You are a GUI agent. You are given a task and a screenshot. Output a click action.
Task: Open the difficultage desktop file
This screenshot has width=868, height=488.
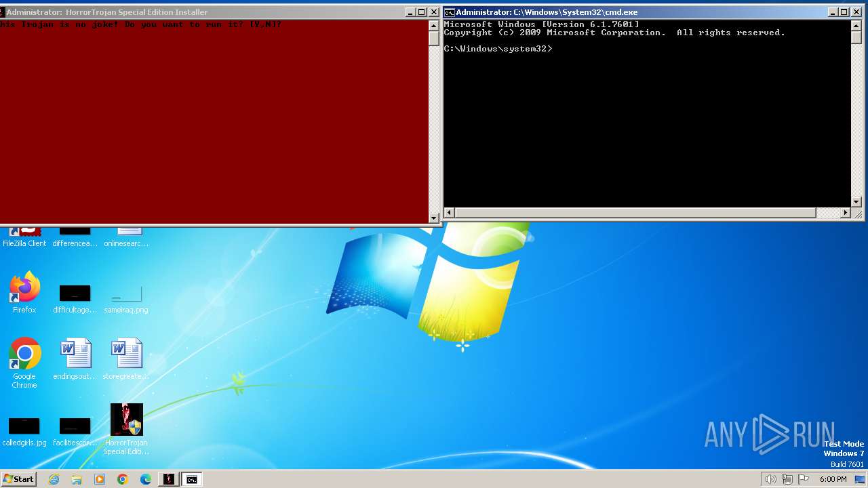75,299
